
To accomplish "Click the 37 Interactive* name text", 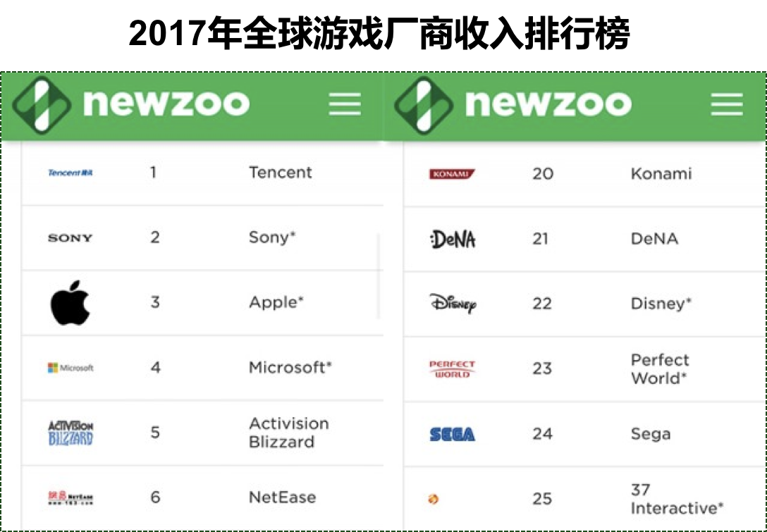I will tap(677, 499).
